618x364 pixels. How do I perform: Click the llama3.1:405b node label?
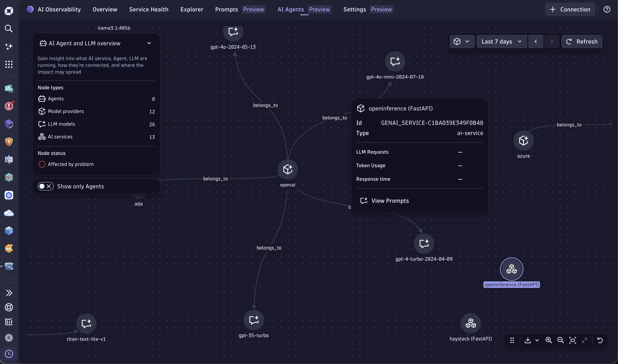(114, 28)
